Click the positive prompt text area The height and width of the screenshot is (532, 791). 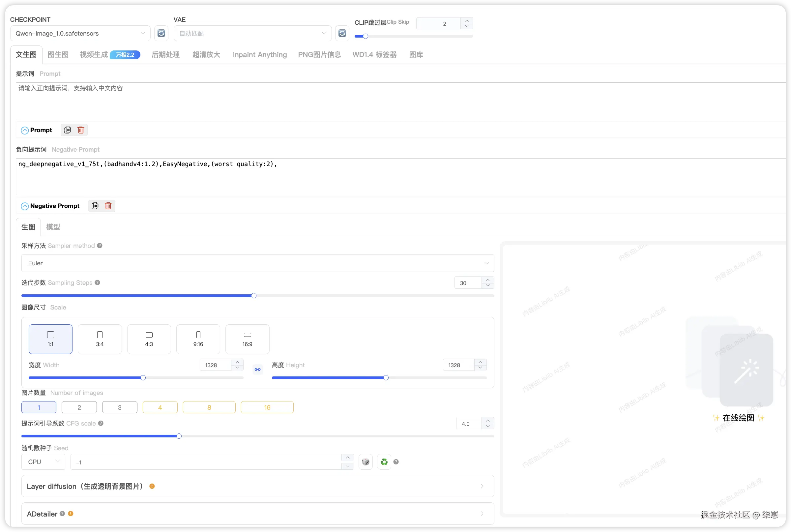[400, 101]
